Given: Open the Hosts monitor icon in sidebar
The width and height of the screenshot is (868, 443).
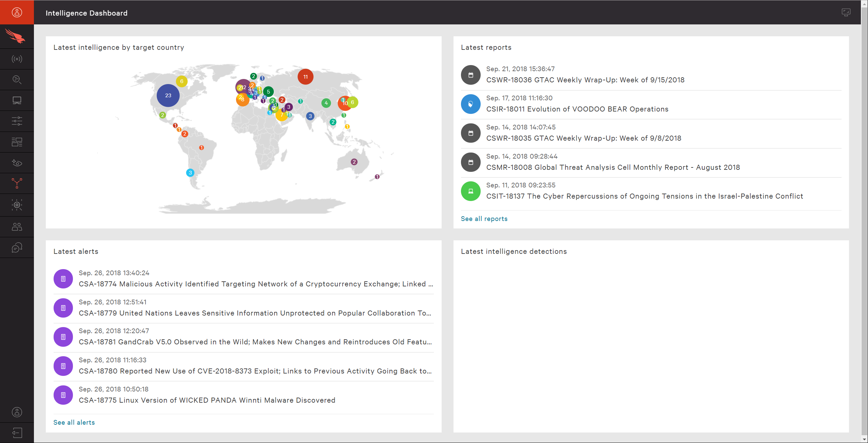Looking at the screenshot, I should [x=17, y=100].
